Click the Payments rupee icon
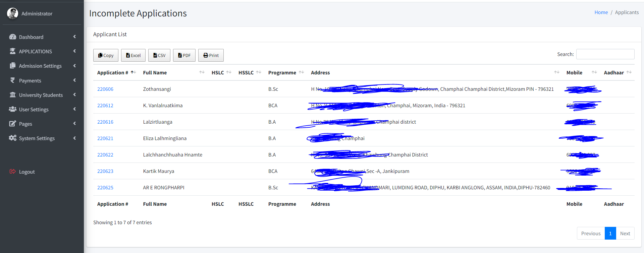 tap(13, 80)
